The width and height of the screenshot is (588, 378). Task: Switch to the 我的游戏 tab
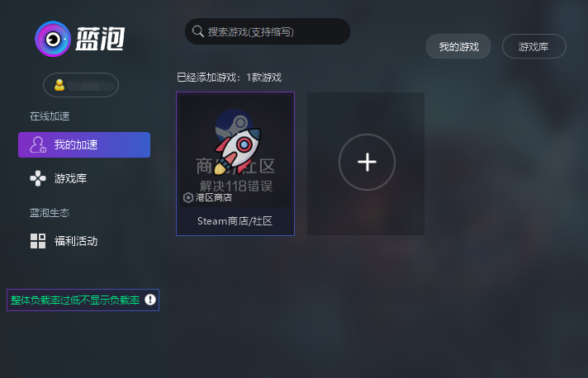458,46
